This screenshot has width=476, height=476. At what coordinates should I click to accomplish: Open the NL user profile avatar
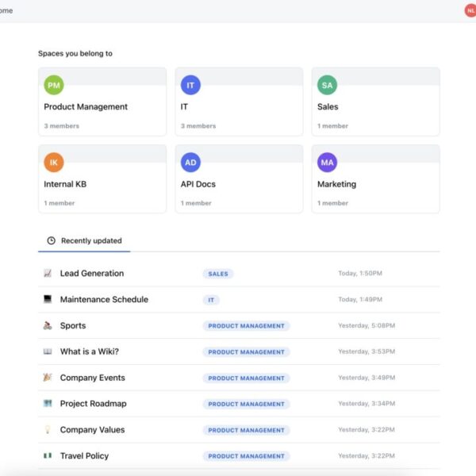pyautogui.click(x=470, y=10)
